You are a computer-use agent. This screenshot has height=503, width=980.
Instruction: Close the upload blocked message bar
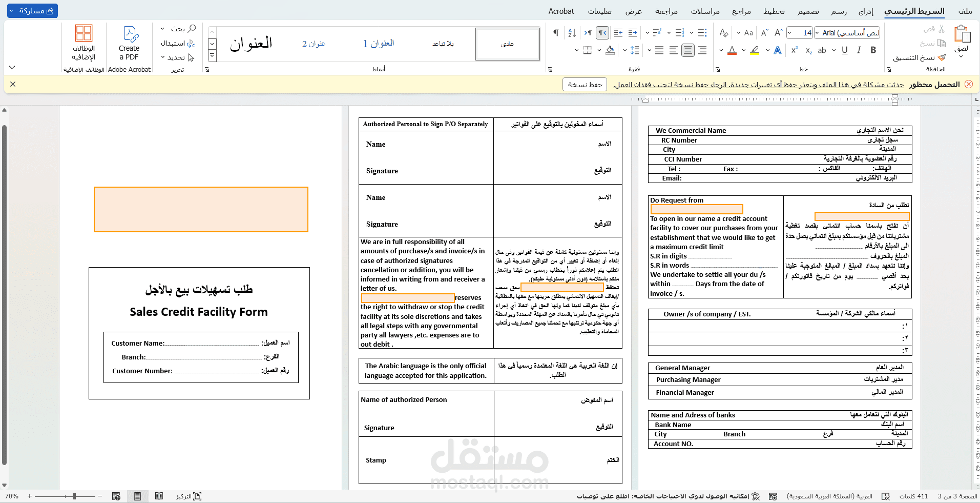pos(13,84)
